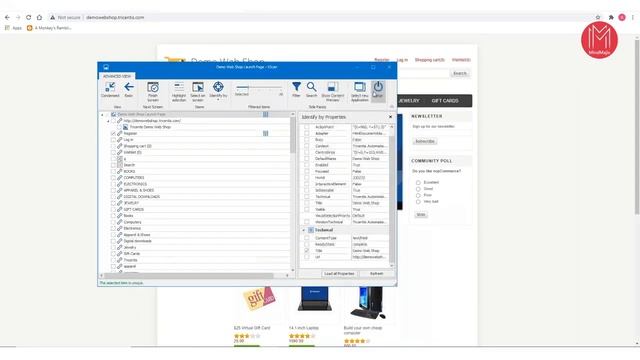
Task: Open the Identify by dropdown arrow
Action: point(218,100)
